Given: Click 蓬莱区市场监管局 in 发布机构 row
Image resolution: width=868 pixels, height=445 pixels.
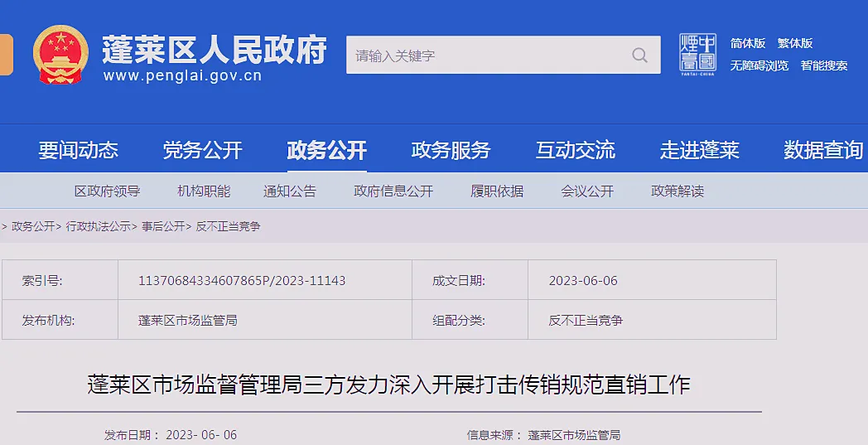Looking at the screenshot, I should [x=188, y=321].
